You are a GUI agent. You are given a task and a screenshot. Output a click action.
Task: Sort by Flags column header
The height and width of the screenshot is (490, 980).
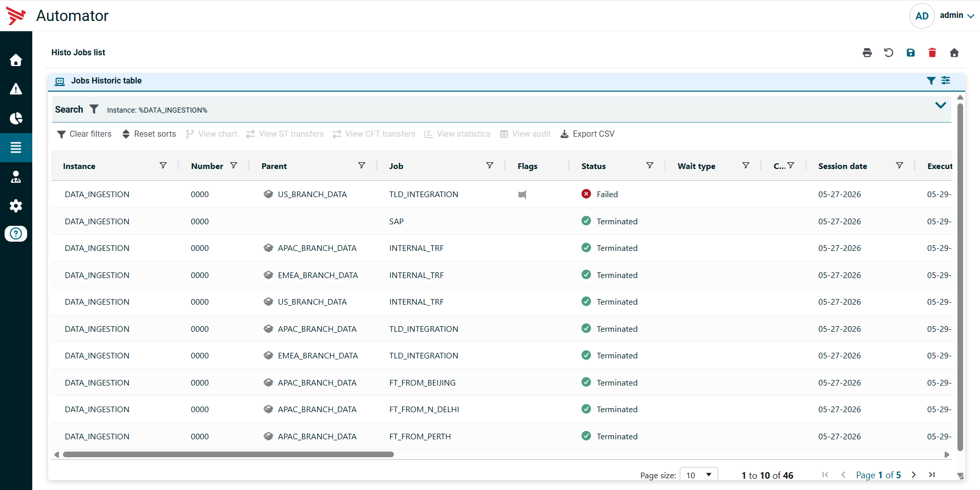pos(528,166)
